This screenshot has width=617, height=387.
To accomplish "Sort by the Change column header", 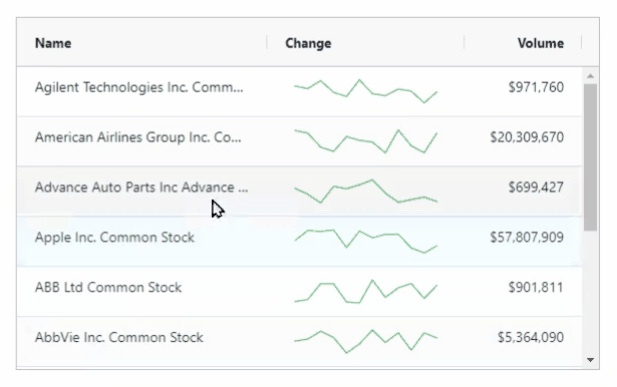I will (x=308, y=43).
